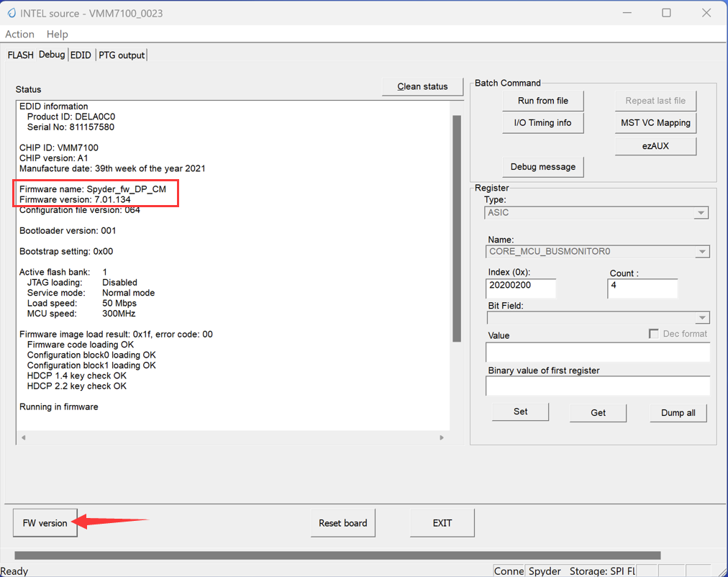This screenshot has height=577, width=728.
Task: Click the Reset board button
Action: click(x=342, y=523)
